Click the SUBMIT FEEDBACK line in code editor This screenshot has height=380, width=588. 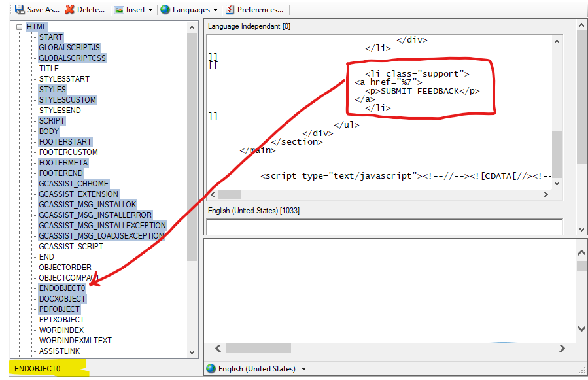point(423,91)
